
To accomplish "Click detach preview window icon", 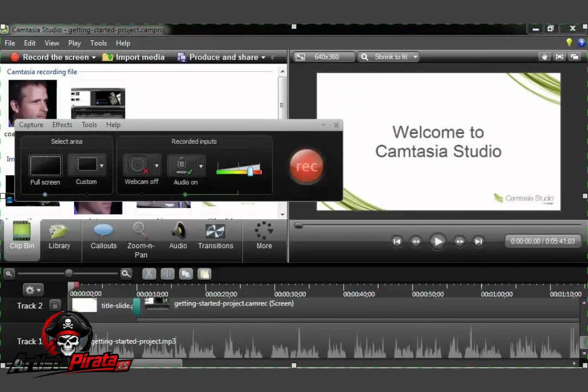I will (574, 57).
